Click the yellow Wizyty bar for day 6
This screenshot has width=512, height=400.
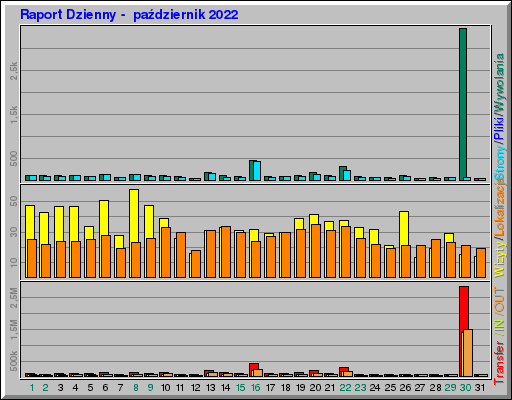(x=104, y=218)
